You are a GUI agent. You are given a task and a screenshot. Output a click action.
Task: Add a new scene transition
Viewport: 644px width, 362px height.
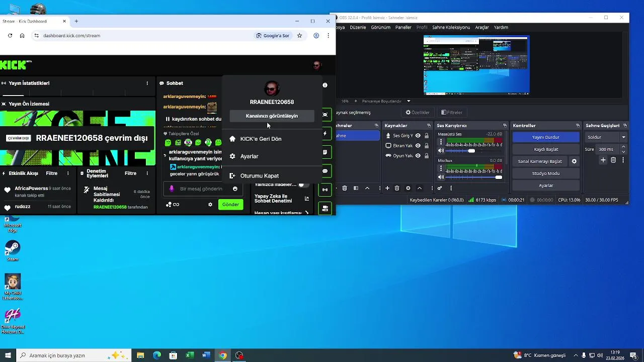(603, 160)
